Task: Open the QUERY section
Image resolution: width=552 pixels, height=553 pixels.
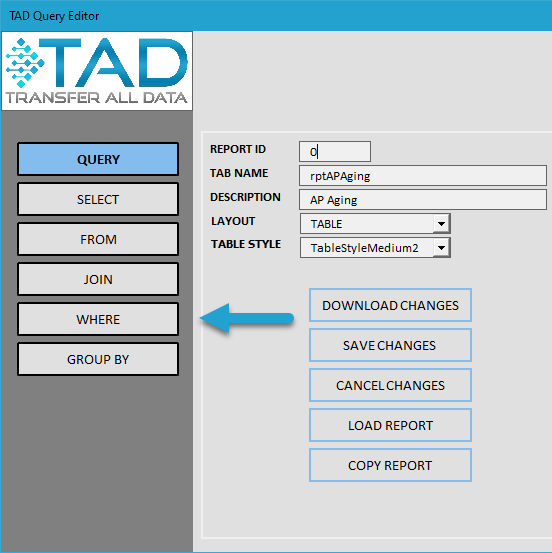Action: [98, 159]
